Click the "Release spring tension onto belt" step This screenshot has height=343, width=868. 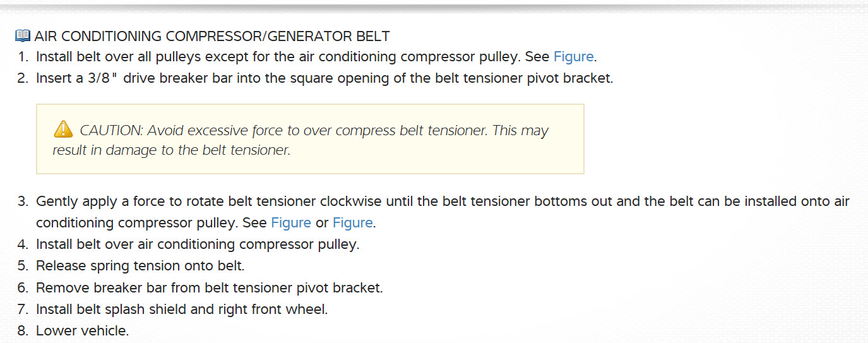(140, 265)
